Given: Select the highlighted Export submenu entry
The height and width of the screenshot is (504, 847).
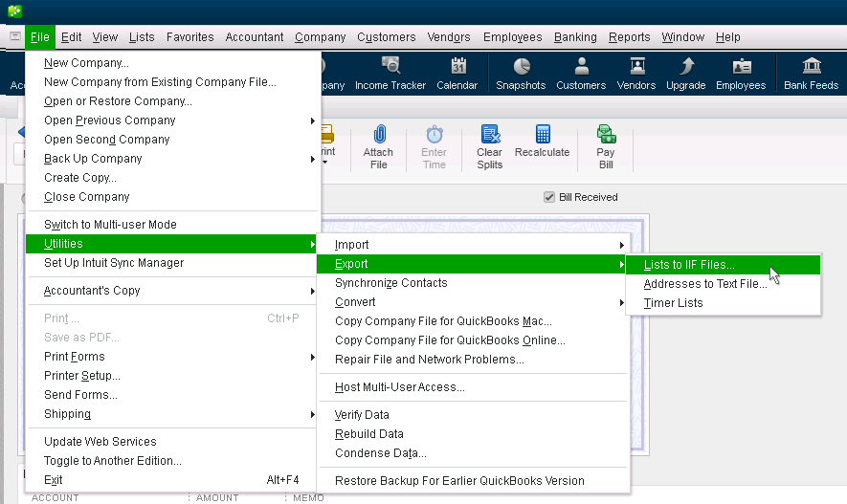Looking at the screenshot, I should pos(473,264).
